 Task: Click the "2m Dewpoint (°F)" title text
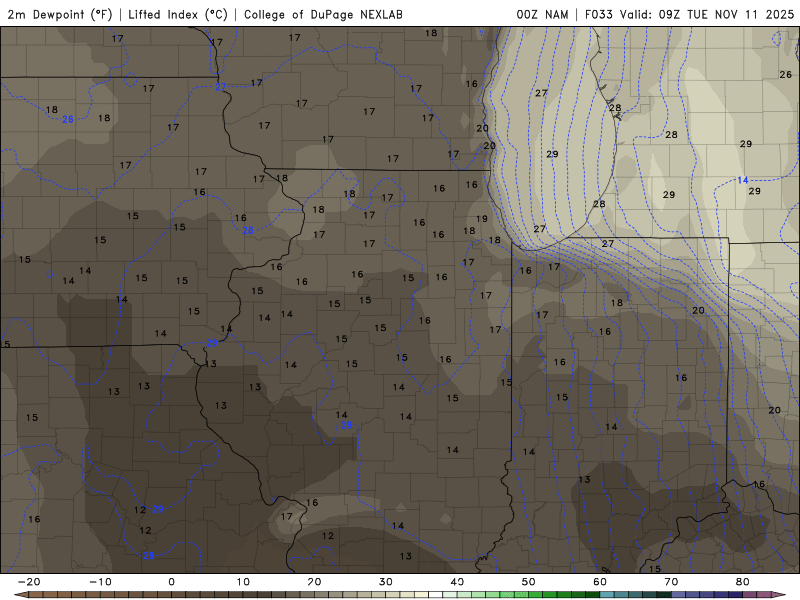click(59, 14)
